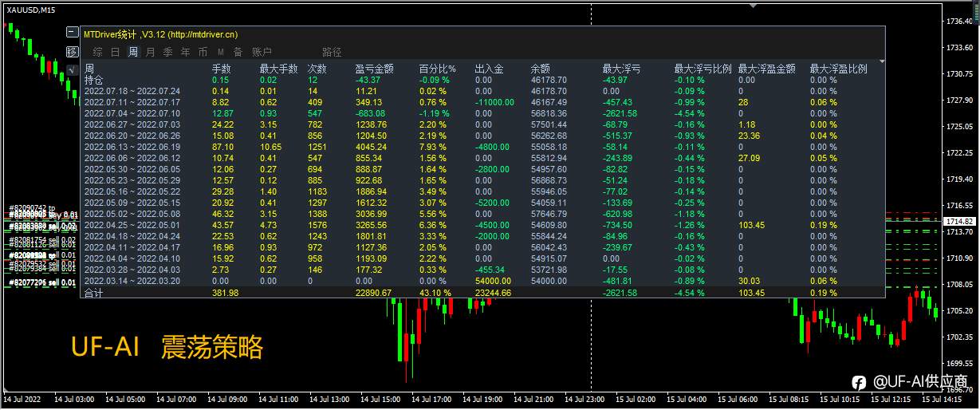Click the 出入金 column header

pyautogui.click(x=490, y=69)
